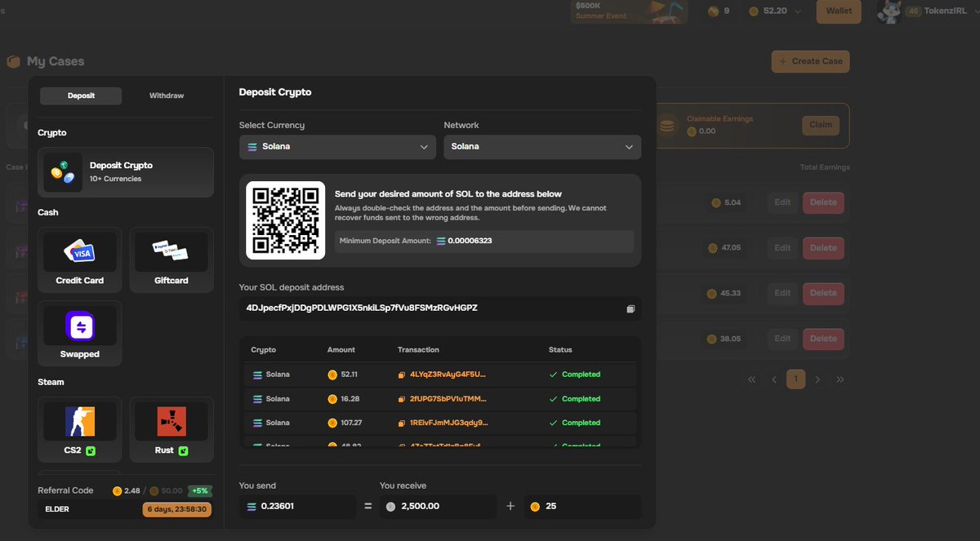Delete the case earning 38.05
Screen dimensions: 980x541
(x=823, y=339)
